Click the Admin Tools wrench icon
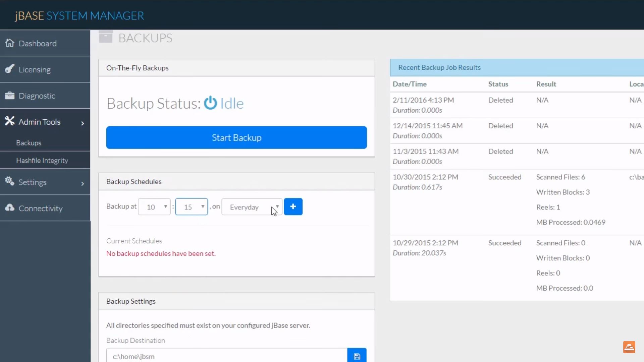Viewport: 644px width, 362px height. pos(10,121)
